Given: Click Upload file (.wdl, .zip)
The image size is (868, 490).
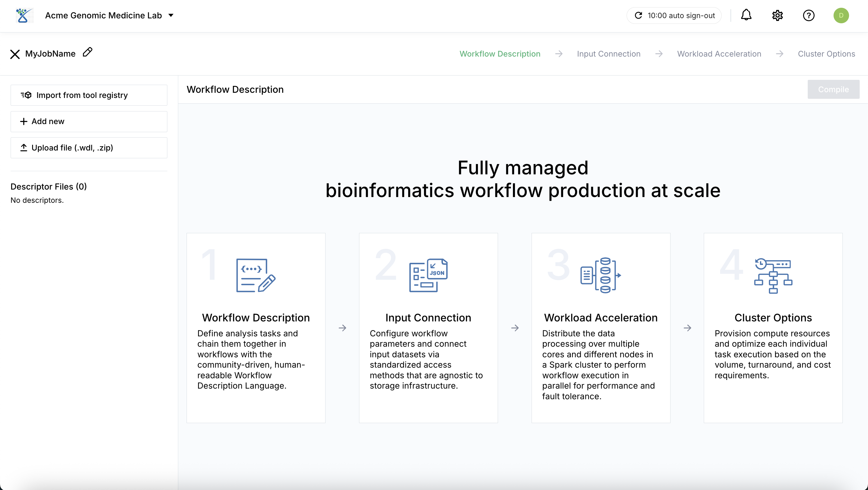Looking at the screenshot, I should tap(89, 148).
